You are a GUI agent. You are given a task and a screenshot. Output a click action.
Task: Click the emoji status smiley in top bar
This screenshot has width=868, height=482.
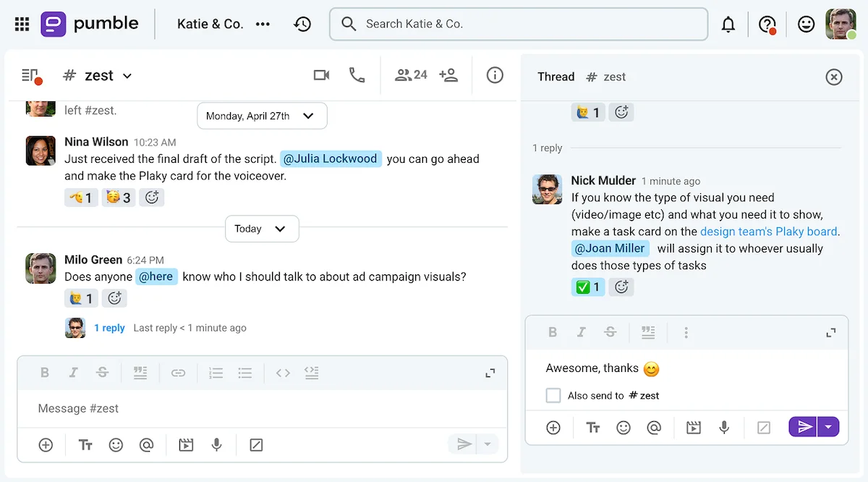click(x=806, y=24)
